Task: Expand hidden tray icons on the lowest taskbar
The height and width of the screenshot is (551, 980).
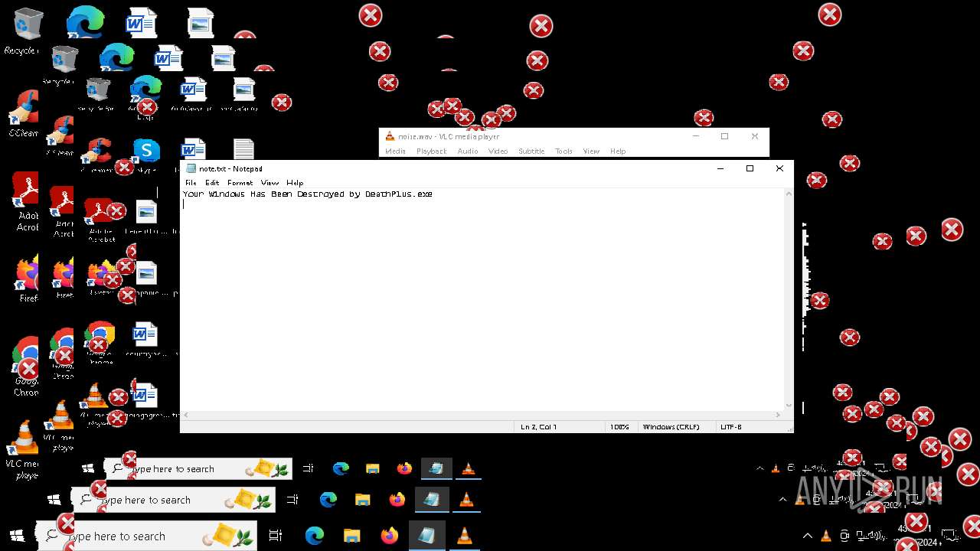Action: coord(808,536)
